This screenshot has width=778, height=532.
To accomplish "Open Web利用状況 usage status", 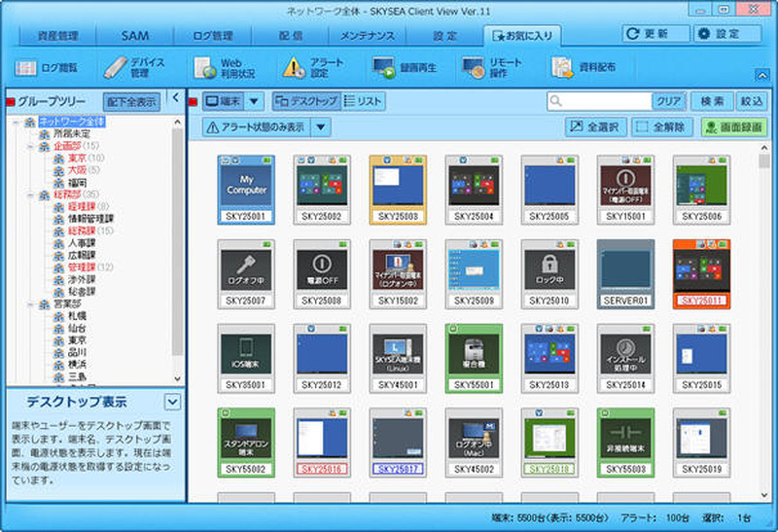I will 225,68.
